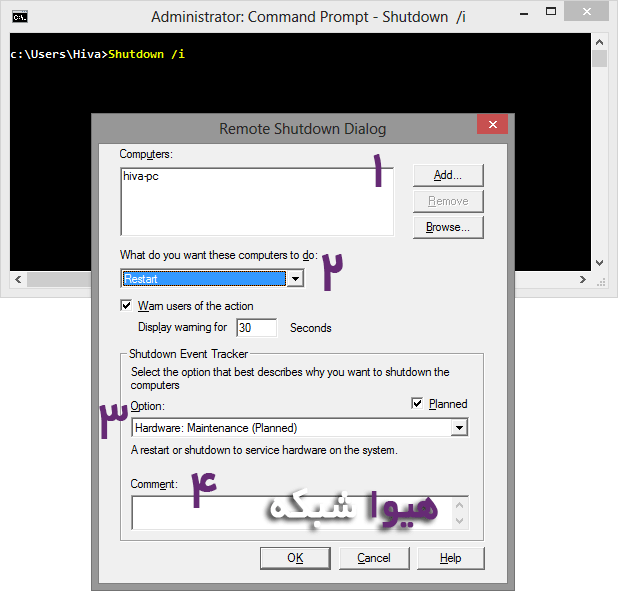Uncheck the Planned checkbox
This screenshot has width=618, height=591.
[417, 404]
